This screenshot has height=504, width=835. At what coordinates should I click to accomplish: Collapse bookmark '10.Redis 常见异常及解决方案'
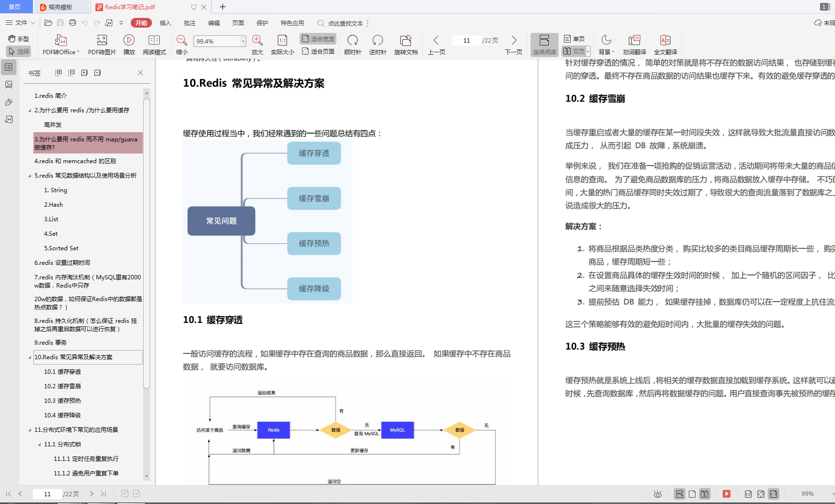click(30, 357)
